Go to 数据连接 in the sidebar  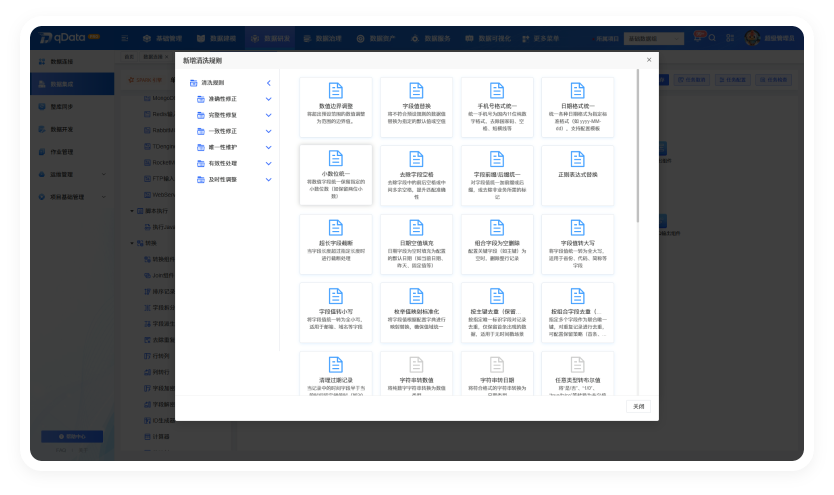point(72,62)
